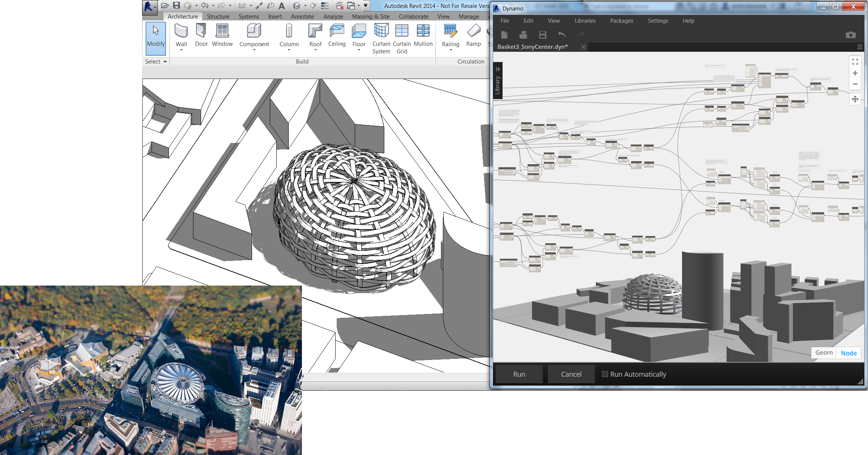Click the Undo arrow in Revit toolbar
This screenshot has width=868, height=455.
[x=205, y=5]
